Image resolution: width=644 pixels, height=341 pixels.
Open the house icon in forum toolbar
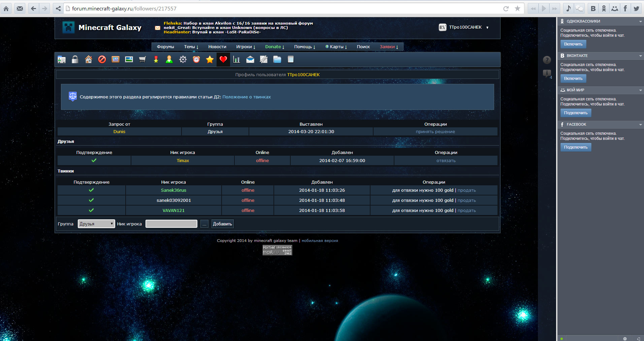(x=89, y=60)
